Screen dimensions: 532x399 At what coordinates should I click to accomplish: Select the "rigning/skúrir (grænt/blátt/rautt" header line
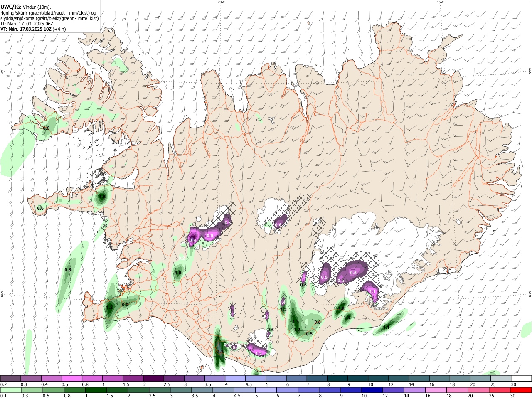pos(48,13)
